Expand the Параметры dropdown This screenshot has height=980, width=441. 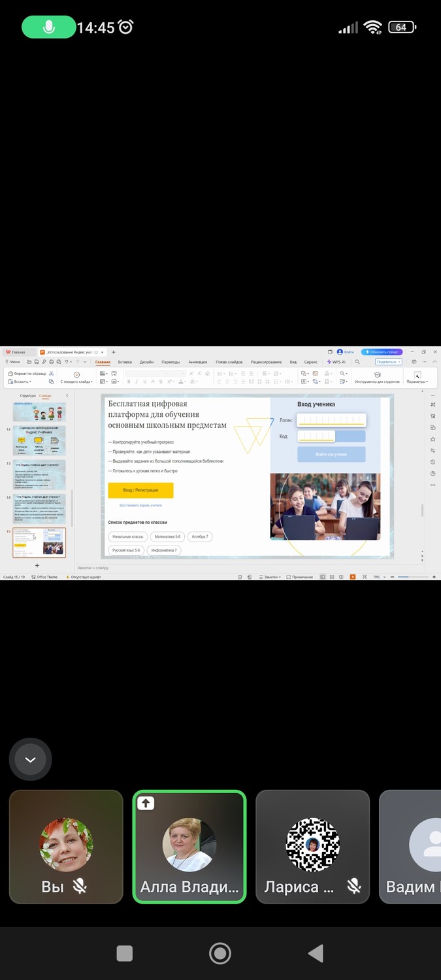(x=417, y=378)
